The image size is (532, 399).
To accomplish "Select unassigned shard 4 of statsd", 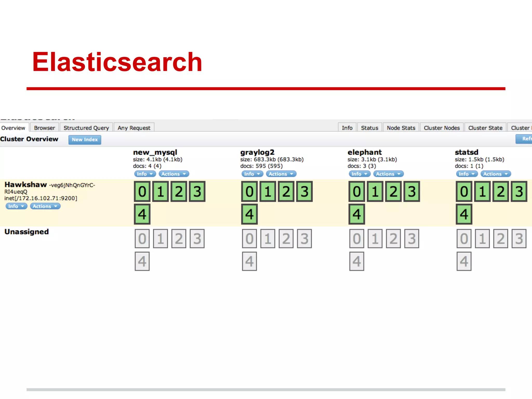I will tap(464, 261).
